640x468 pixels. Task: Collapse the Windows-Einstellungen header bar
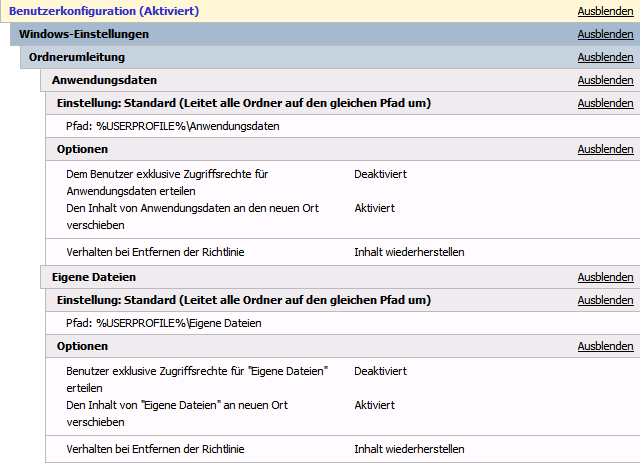click(x=84, y=34)
